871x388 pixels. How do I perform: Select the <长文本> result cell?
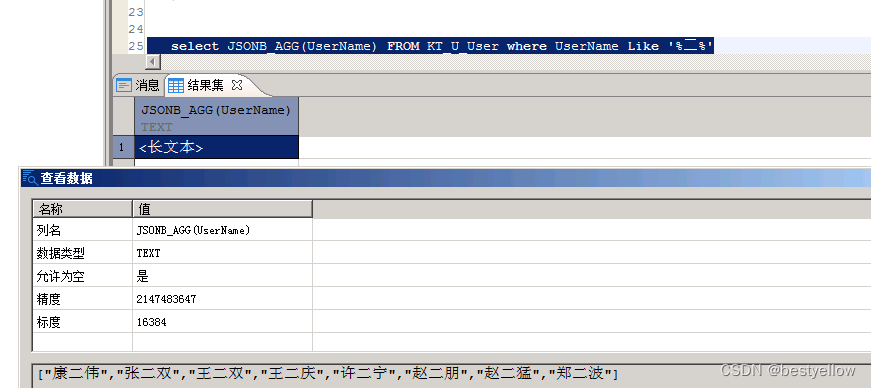[x=216, y=148]
